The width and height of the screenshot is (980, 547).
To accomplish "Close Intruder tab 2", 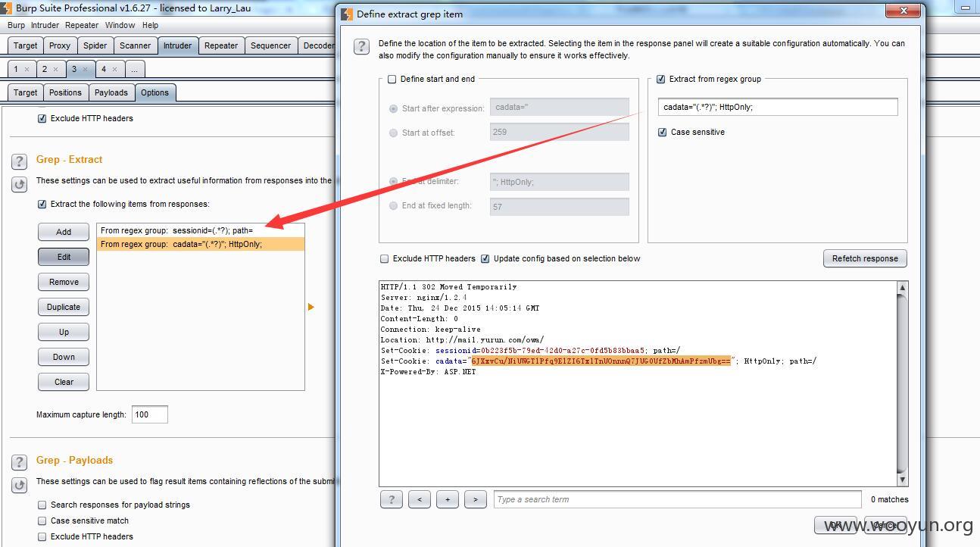I will click(x=56, y=69).
